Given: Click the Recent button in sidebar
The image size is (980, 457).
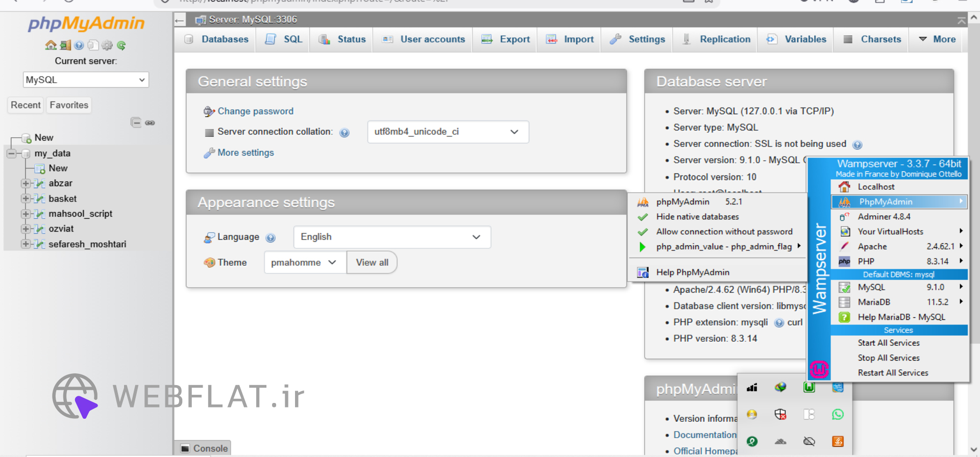Looking at the screenshot, I should [x=26, y=105].
